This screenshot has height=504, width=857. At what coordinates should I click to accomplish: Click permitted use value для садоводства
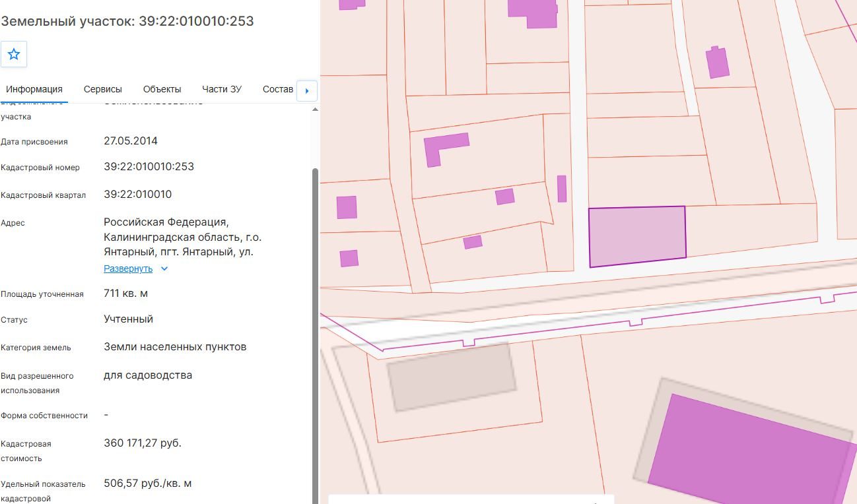(148, 375)
